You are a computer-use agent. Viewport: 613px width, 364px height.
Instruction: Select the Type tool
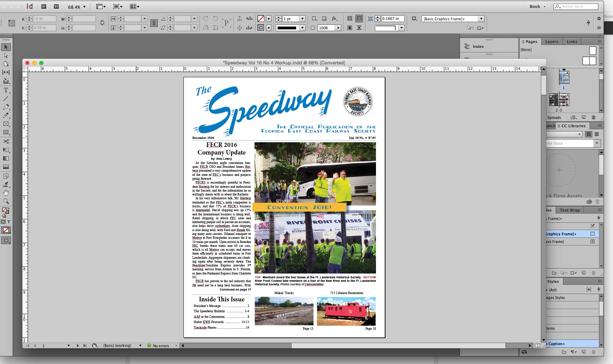(6, 90)
